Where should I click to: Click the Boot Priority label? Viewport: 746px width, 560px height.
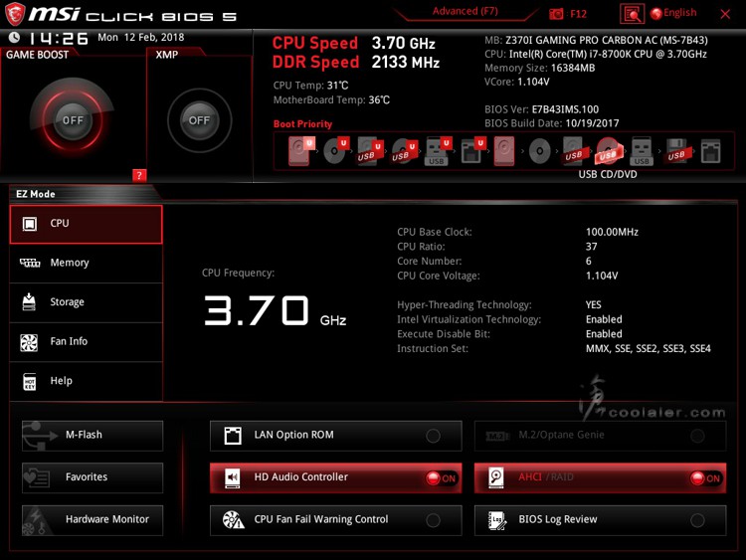302,123
